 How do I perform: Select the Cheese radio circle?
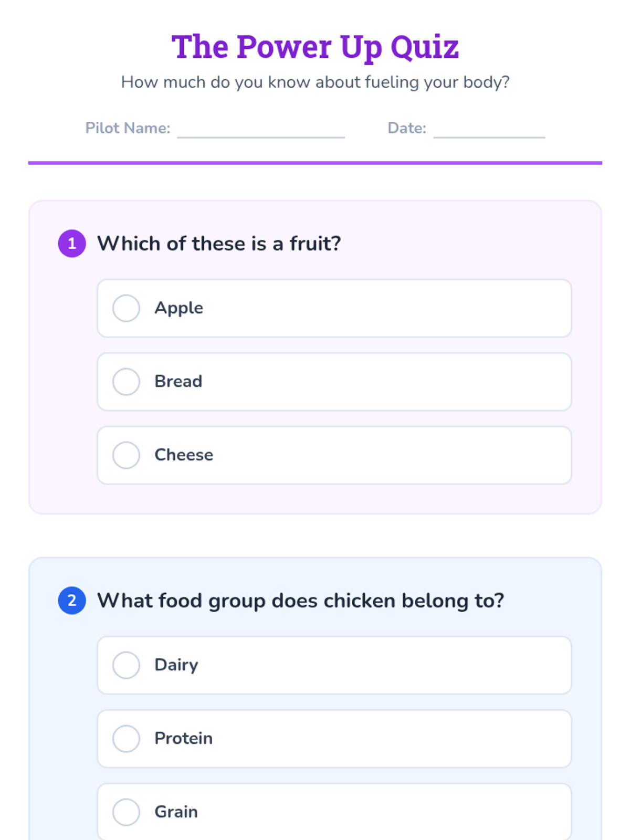pos(126,455)
